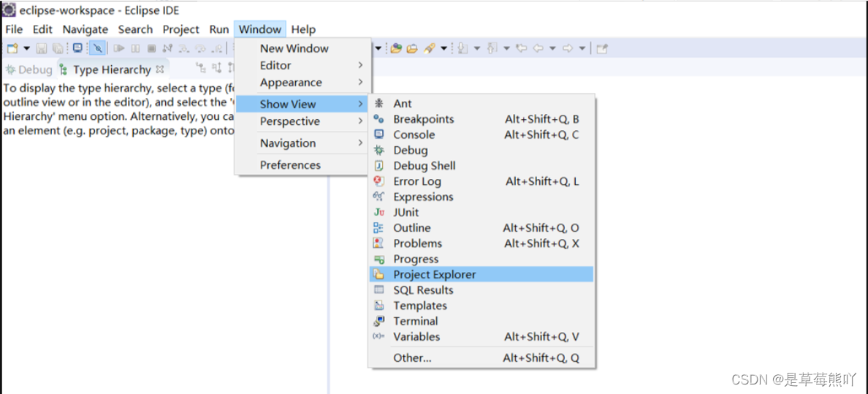Show the Console view
The image size is (868, 394).
(481, 135)
